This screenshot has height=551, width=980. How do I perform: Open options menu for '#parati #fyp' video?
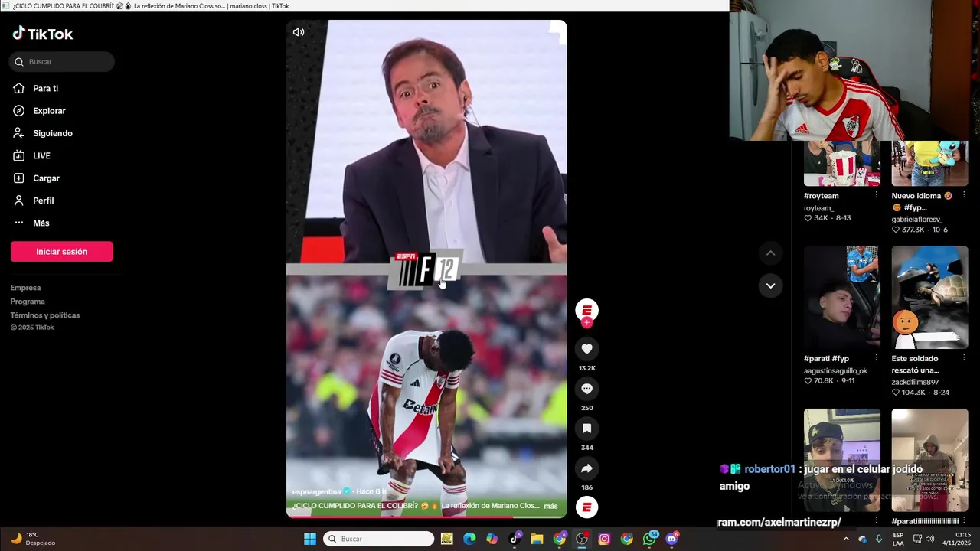tap(877, 358)
